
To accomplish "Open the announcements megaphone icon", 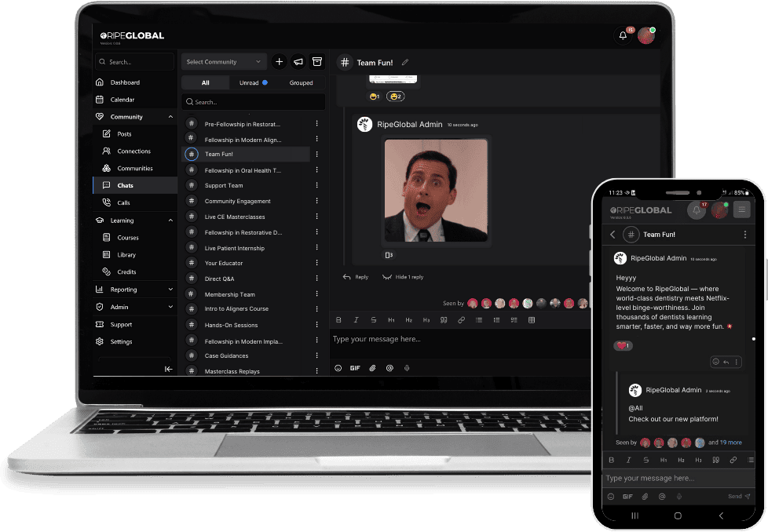I will tap(298, 62).
